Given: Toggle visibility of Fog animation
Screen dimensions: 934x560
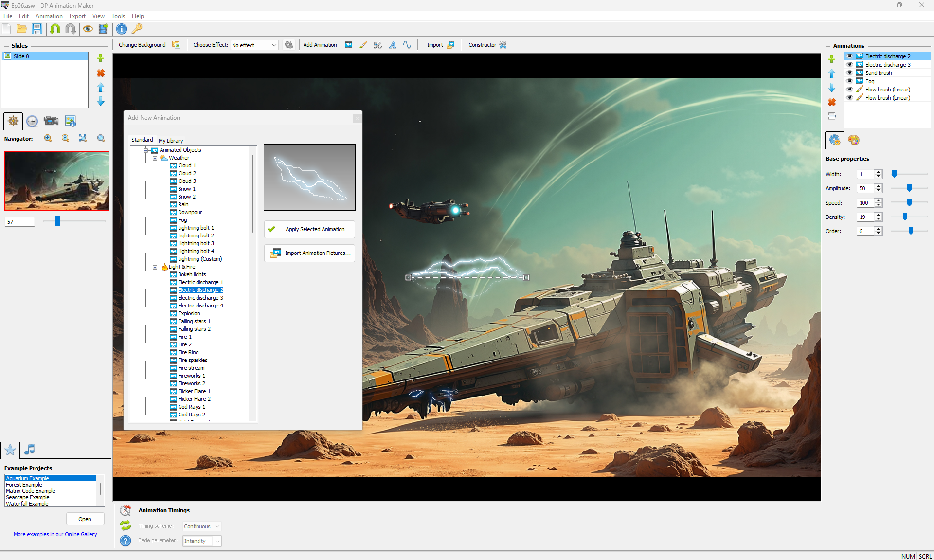Looking at the screenshot, I should point(849,81).
